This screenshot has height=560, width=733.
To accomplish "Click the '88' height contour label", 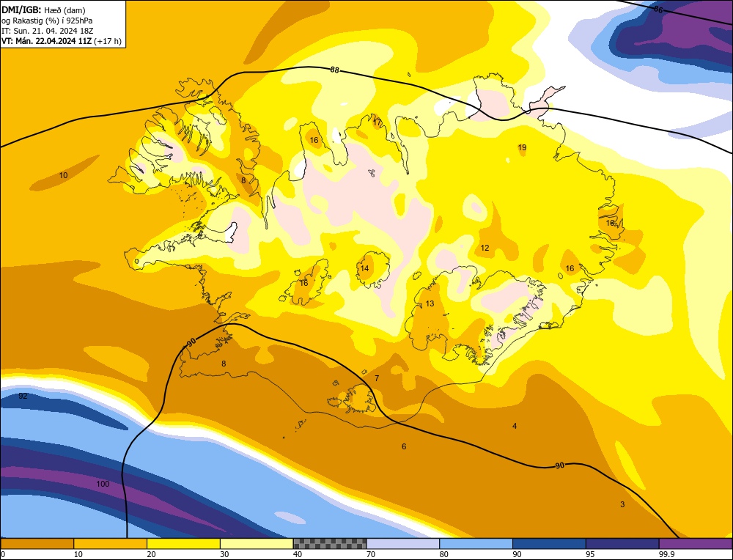I will (x=334, y=70).
